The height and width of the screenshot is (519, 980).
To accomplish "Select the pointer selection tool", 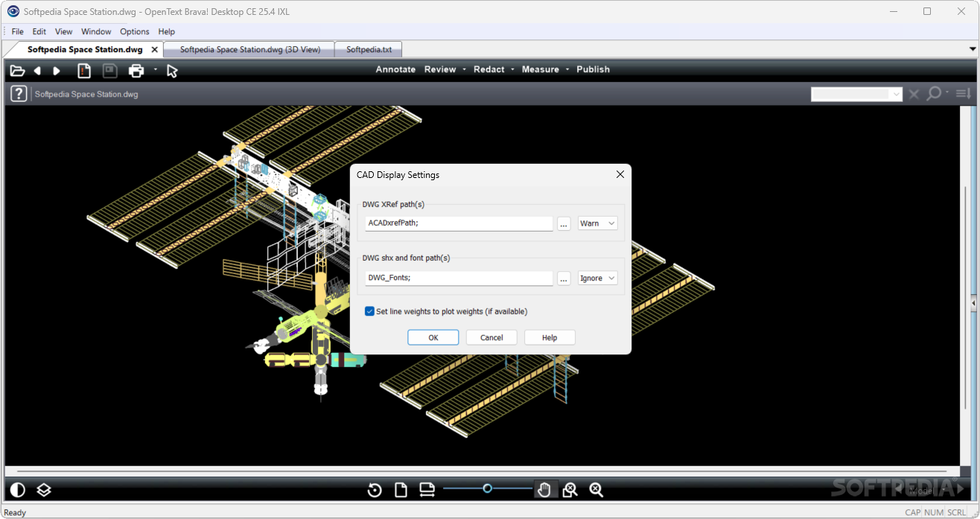I will click(172, 71).
